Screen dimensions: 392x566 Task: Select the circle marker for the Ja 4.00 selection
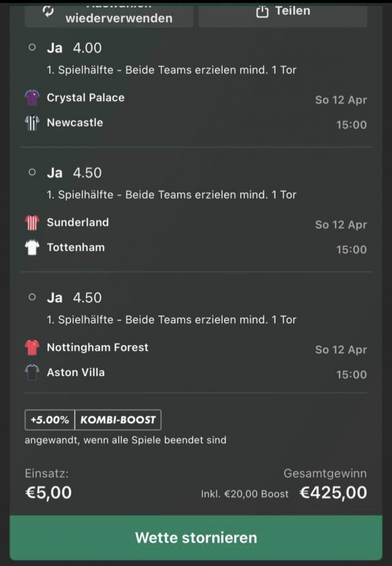(32, 47)
